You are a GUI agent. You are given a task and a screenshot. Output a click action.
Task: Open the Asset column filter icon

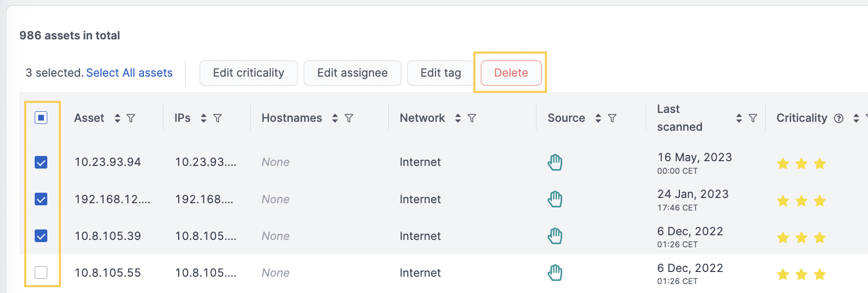coord(131,118)
